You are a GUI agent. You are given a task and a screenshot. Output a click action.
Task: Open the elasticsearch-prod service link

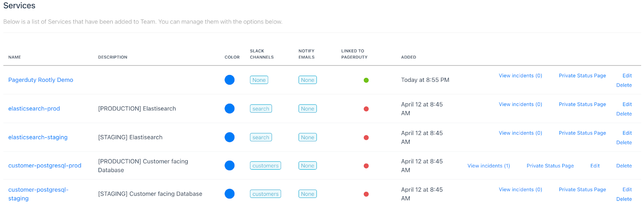[34, 108]
